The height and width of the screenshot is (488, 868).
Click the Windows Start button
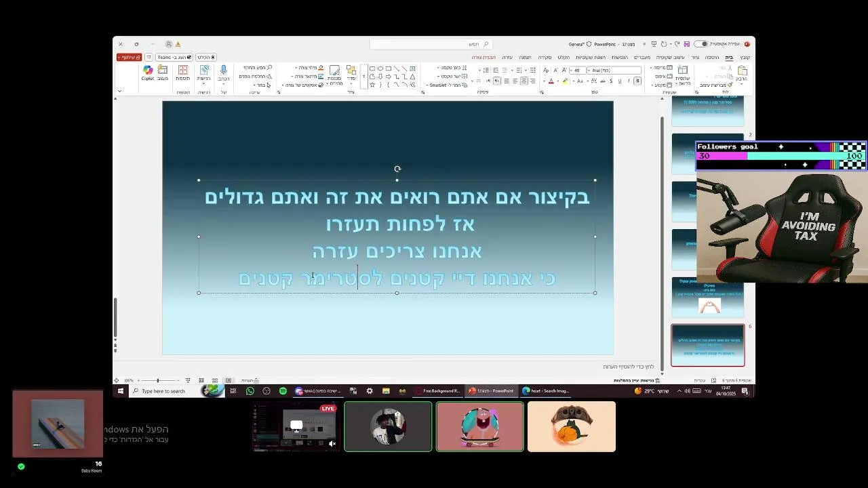[x=121, y=391]
